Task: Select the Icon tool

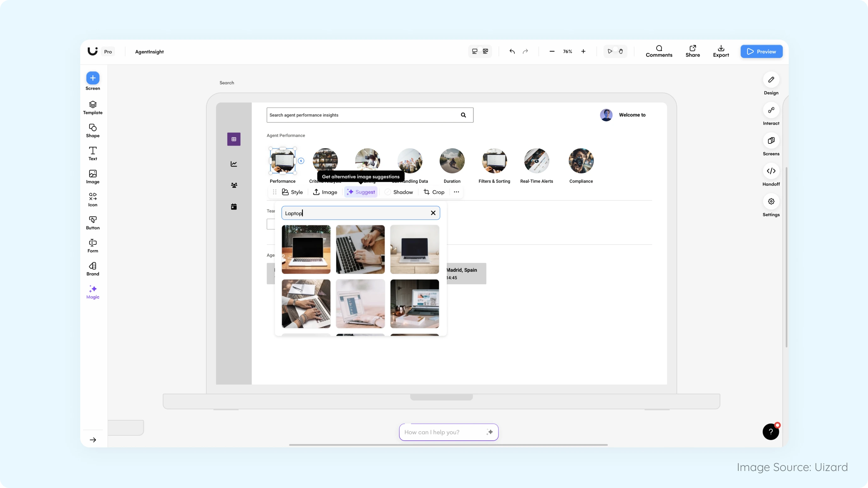Action: [x=93, y=199]
